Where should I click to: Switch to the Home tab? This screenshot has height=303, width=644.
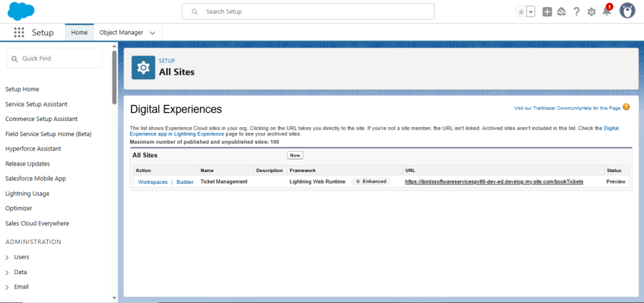click(79, 32)
